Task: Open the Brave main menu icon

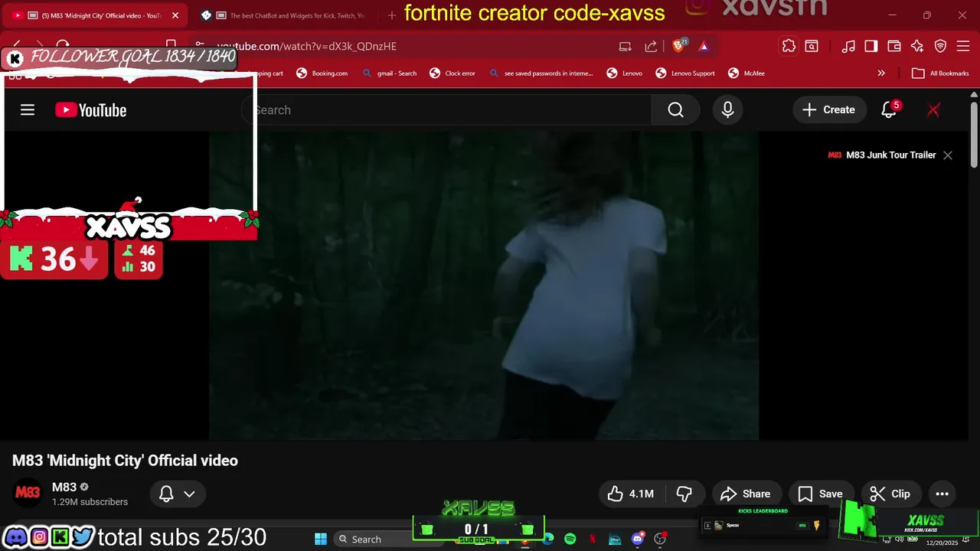Action: [x=964, y=46]
